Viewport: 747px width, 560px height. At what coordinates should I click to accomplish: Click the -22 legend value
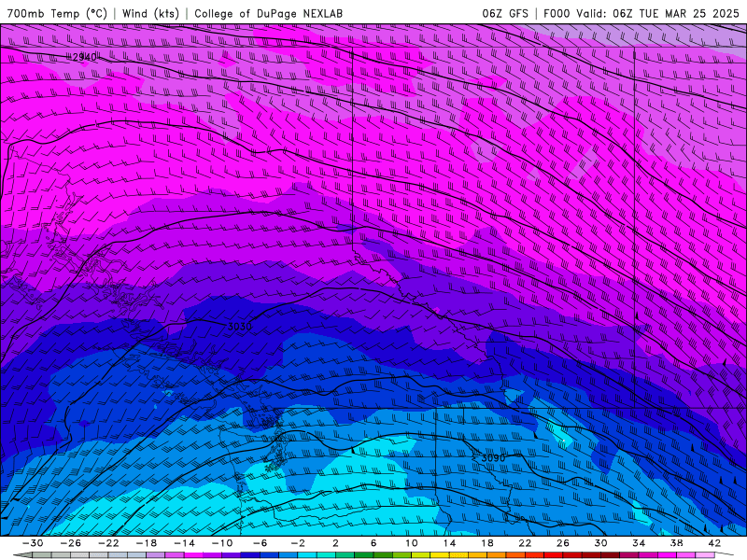click(x=108, y=543)
